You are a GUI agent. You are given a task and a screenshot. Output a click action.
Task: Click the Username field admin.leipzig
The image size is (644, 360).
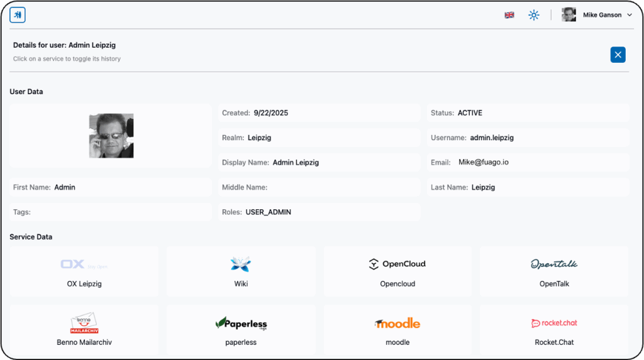pyautogui.click(x=528, y=138)
